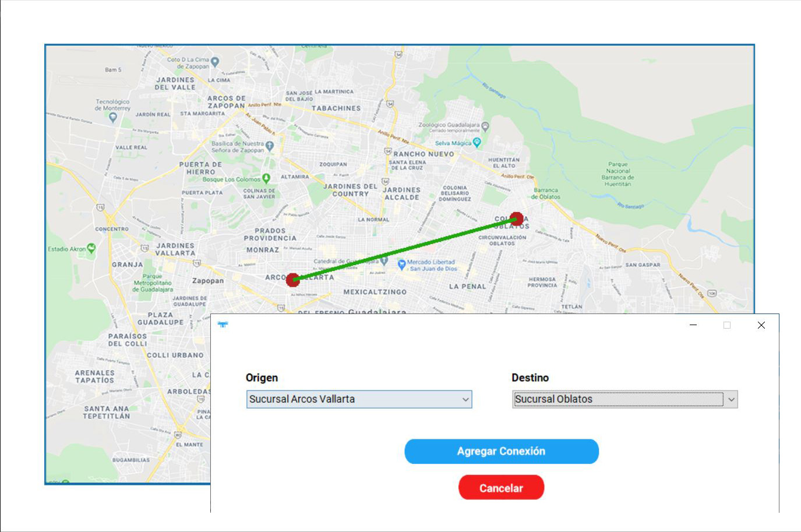Click the "RANCHO NUEVO" map label
The image size is (801, 532).
(x=424, y=154)
